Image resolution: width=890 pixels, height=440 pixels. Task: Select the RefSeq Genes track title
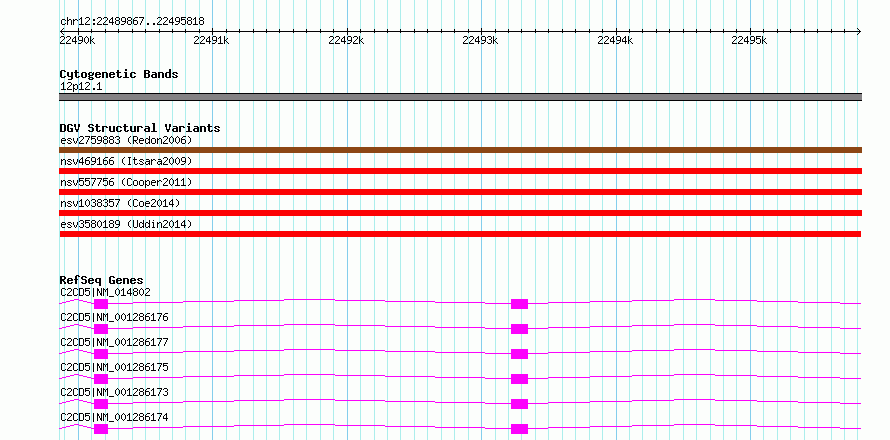[x=102, y=280]
